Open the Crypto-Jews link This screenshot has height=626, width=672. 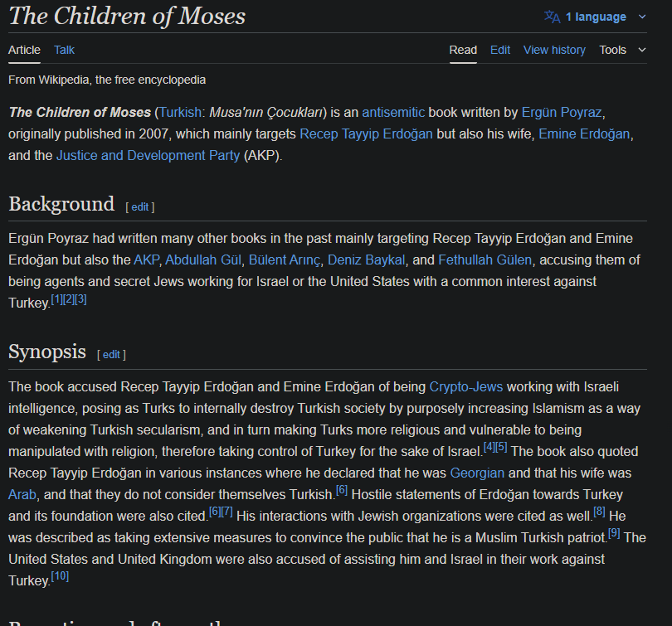coord(466,386)
